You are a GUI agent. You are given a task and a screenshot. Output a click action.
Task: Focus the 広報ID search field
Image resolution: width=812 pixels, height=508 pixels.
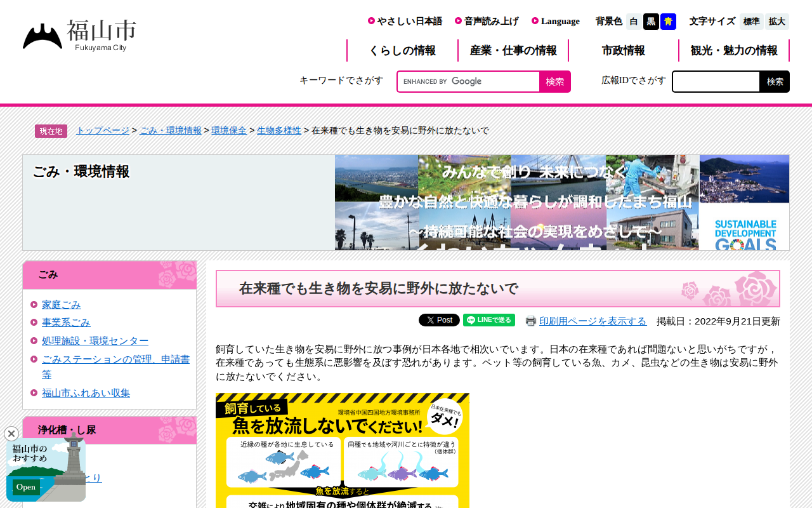716,81
